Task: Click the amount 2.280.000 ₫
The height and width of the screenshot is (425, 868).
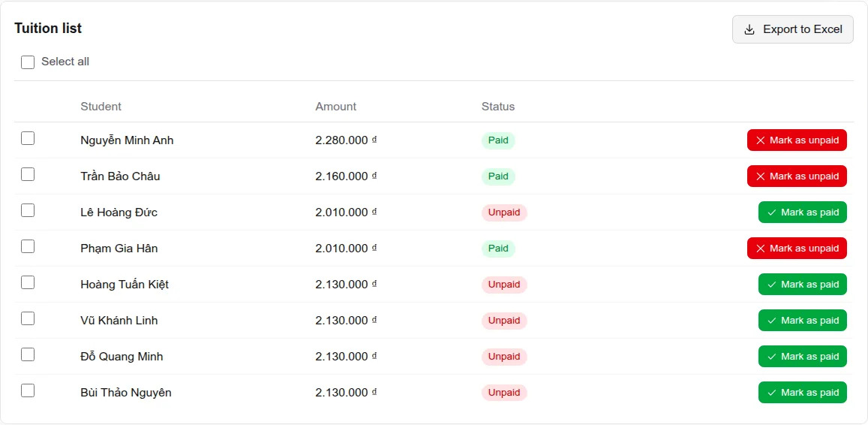Action: pyautogui.click(x=347, y=140)
